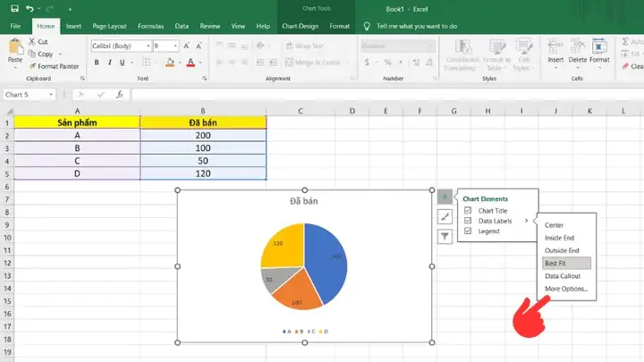
Task: Click the Undo arrow icon
Action: [30, 9]
